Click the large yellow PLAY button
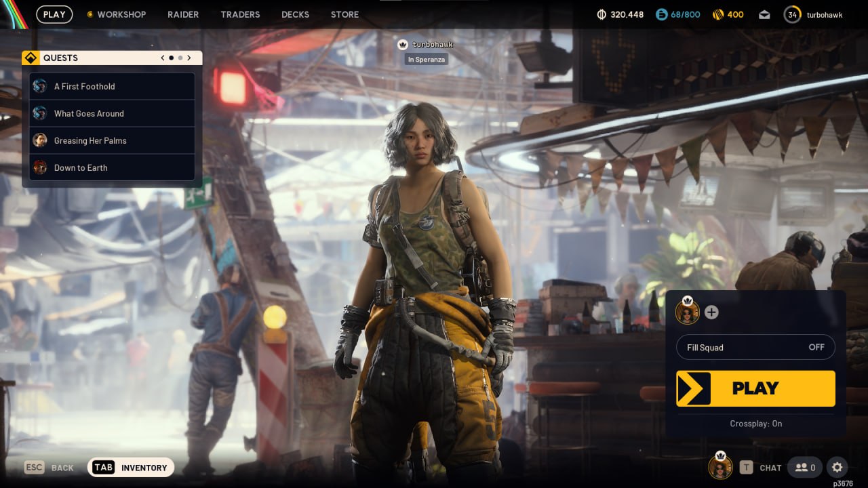The width and height of the screenshot is (868, 488). click(x=755, y=388)
